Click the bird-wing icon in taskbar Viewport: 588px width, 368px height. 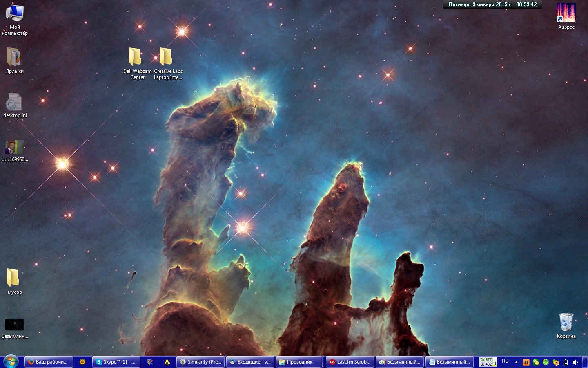pos(150,362)
